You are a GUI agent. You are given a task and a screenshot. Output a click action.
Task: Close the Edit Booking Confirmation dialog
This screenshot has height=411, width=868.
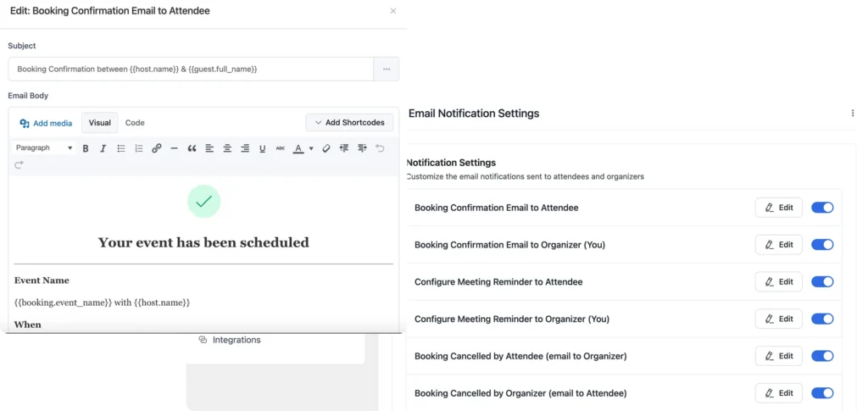(x=393, y=11)
